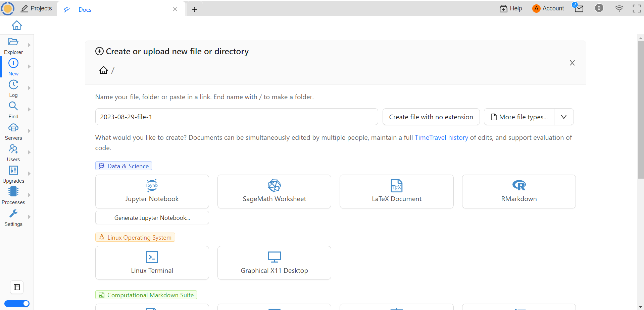Open Servers icon in sidebar
Screen dimensions: 644x310
click(x=13, y=128)
